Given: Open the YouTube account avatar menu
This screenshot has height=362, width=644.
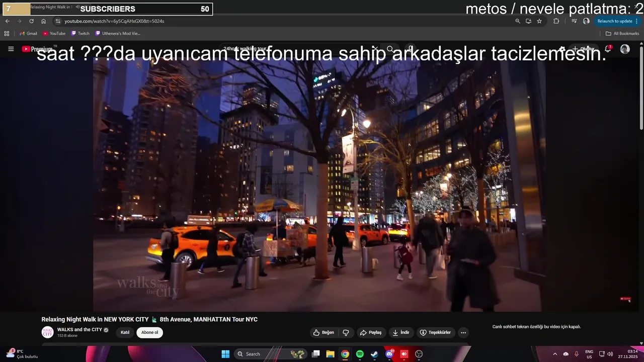Looking at the screenshot, I should coord(625,49).
